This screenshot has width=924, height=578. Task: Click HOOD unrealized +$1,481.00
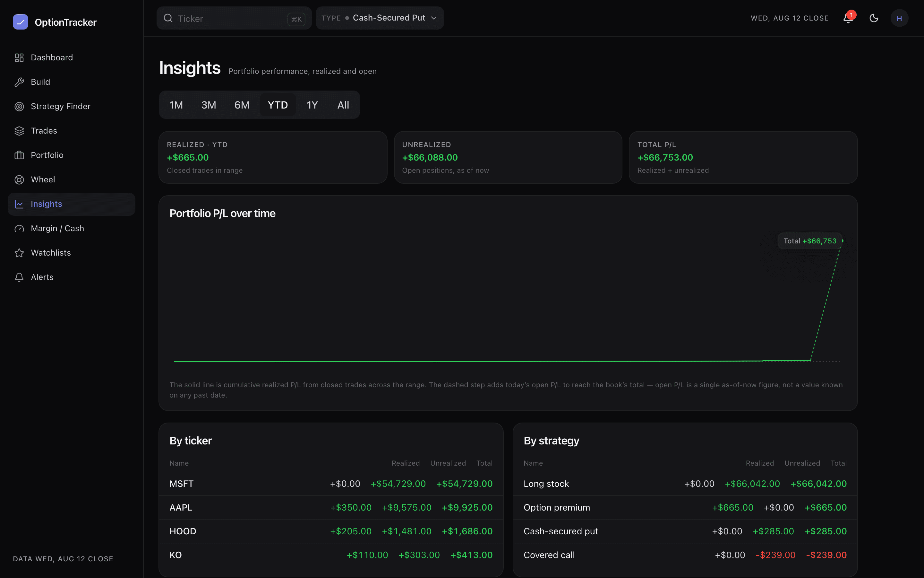pyautogui.click(x=406, y=531)
